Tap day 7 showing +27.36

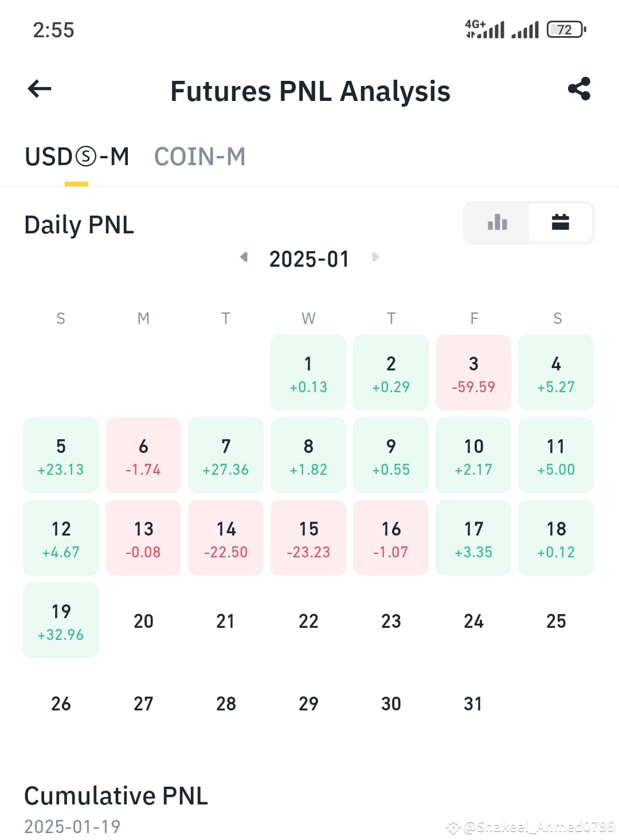pos(226,455)
